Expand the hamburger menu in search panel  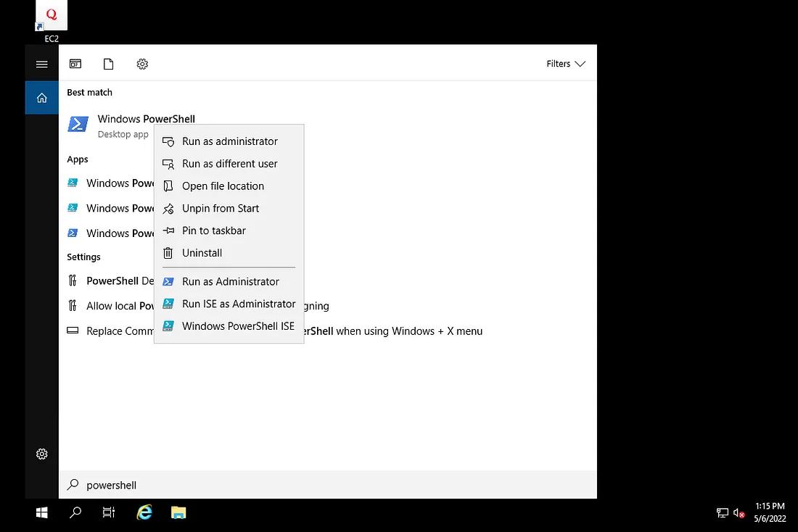42,64
